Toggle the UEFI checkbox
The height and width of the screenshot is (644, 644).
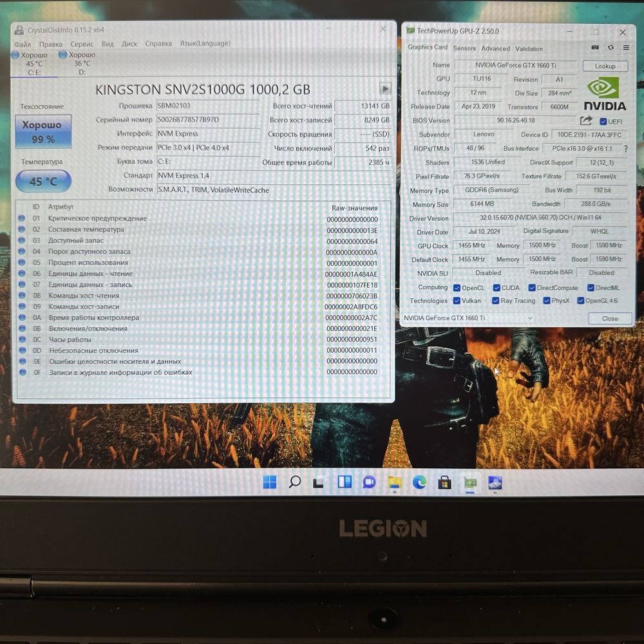click(x=603, y=122)
